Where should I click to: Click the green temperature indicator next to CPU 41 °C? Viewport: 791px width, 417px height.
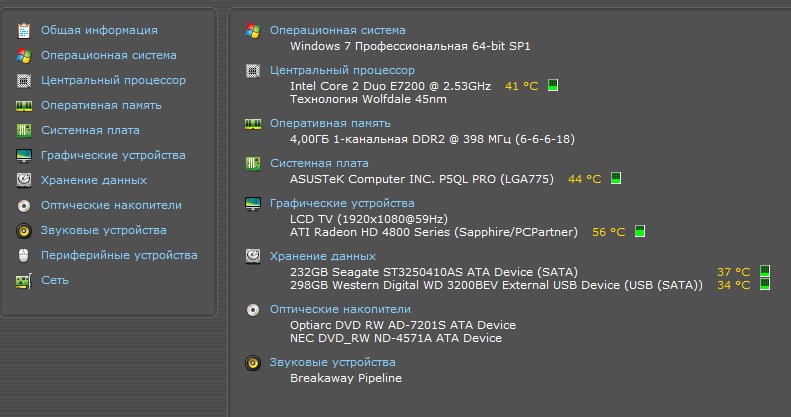click(x=553, y=85)
